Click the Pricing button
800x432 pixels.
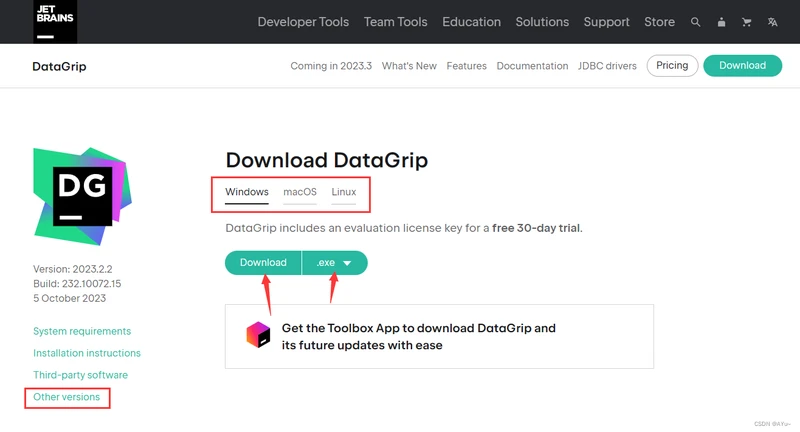pyautogui.click(x=672, y=66)
